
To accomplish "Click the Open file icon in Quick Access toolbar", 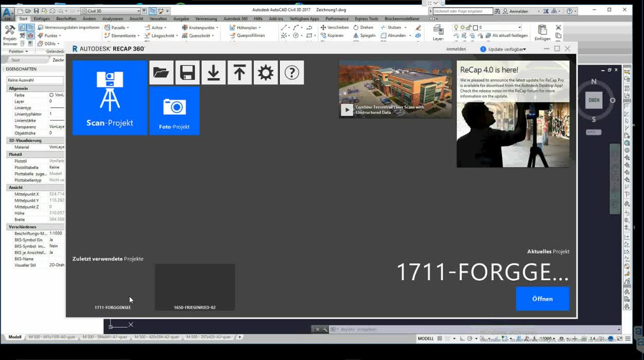I will (28, 11).
